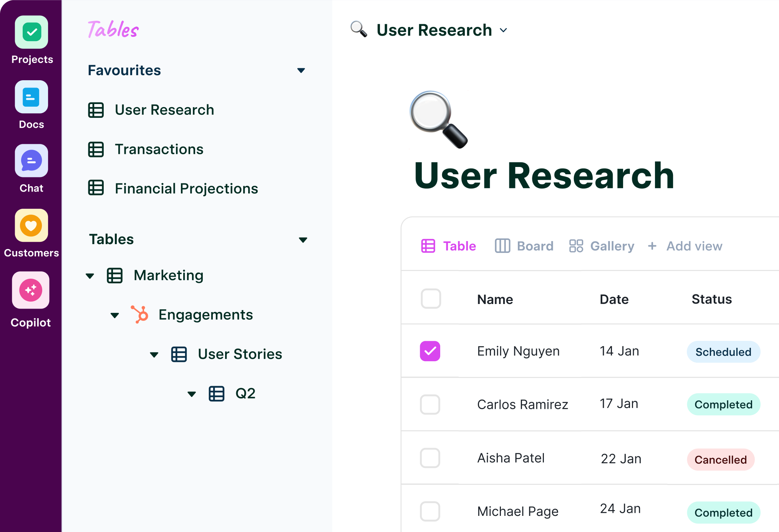Collapse the Favourites section arrow
Image resolution: width=779 pixels, height=532 pixels.
tap(301, 71)
